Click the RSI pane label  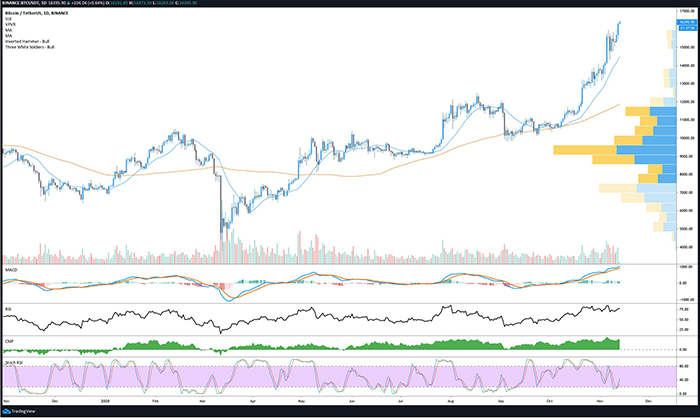(x=9, y=308)
